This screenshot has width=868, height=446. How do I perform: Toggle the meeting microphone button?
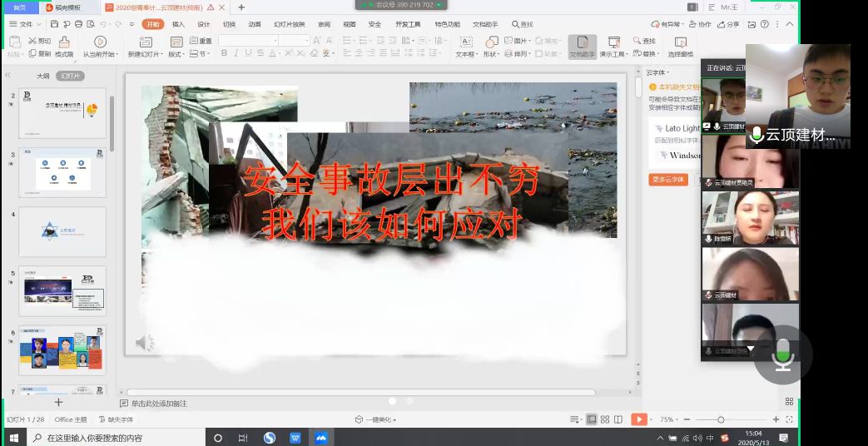pyautogui.click(x=782, y=355)
